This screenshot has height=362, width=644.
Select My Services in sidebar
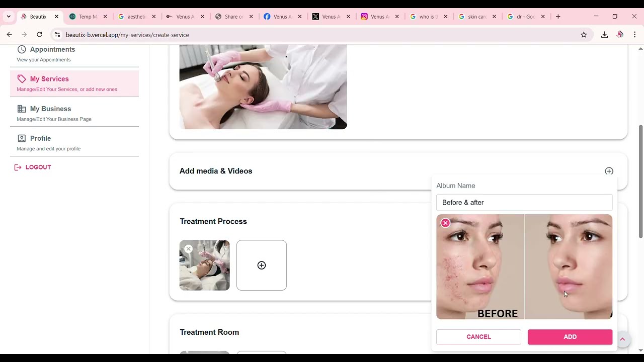[74, 83]
